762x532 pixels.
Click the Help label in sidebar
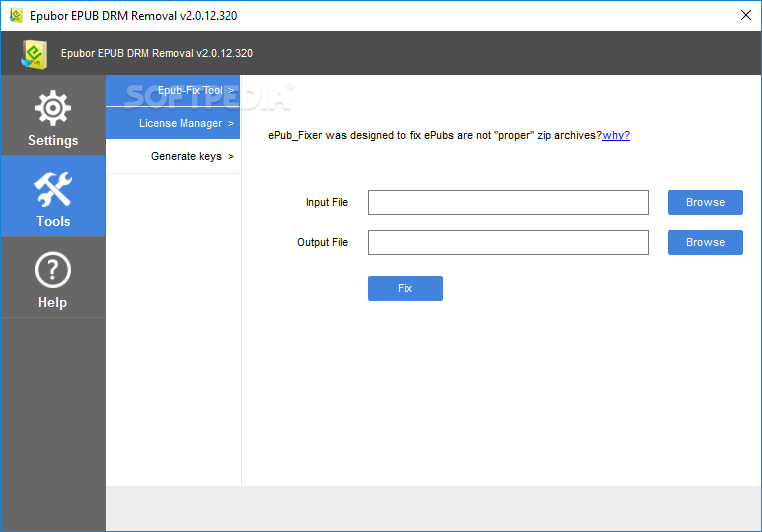tap(52, 302)
